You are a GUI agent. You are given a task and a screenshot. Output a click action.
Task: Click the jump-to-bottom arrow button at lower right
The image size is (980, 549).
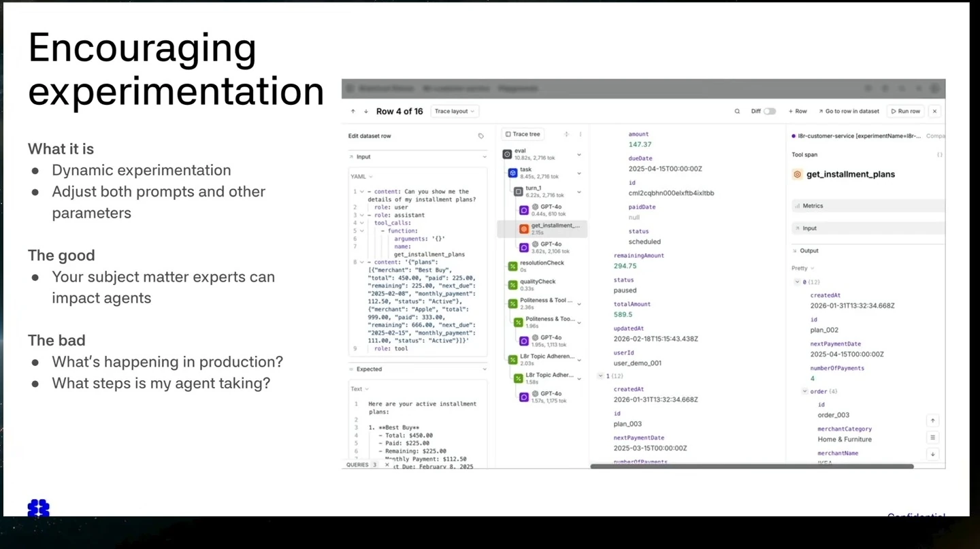[x=933, y=454]
